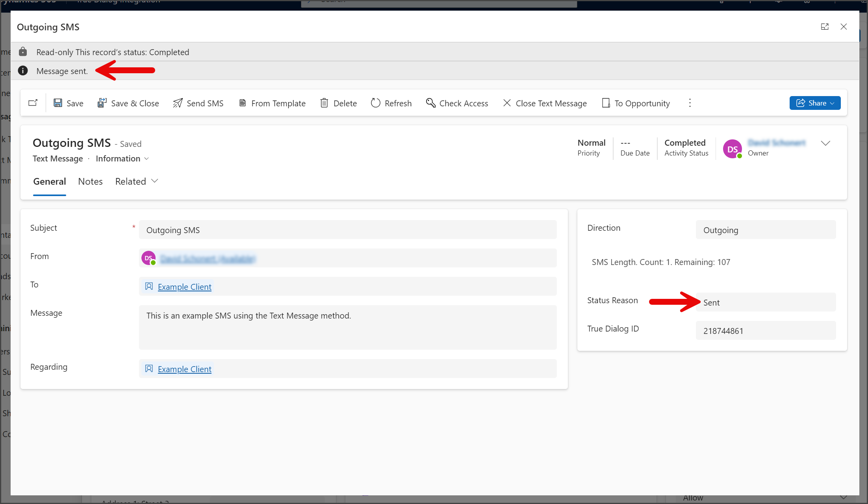Switch to the Notes tab
The height and width of the screenshot is (504, 868).
(90, 182)
